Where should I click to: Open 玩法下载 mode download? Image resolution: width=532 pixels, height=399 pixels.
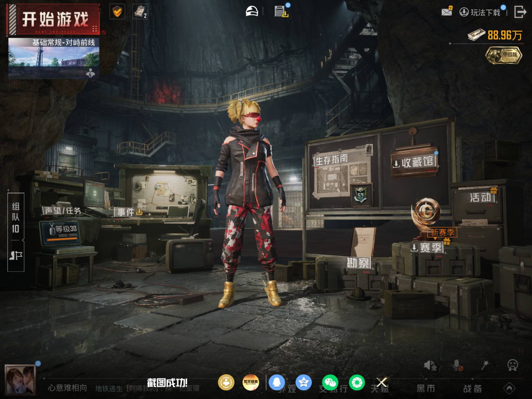tap(481, 13)
